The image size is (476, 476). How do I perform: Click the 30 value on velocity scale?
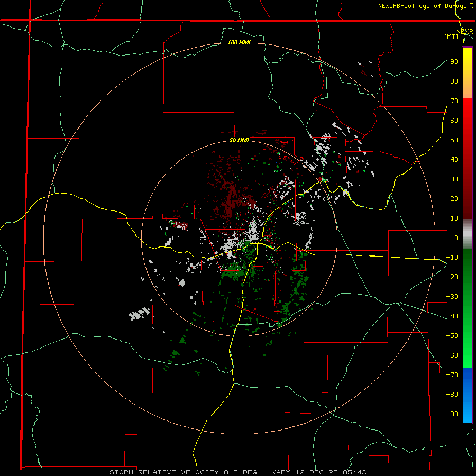coord(454,179)
